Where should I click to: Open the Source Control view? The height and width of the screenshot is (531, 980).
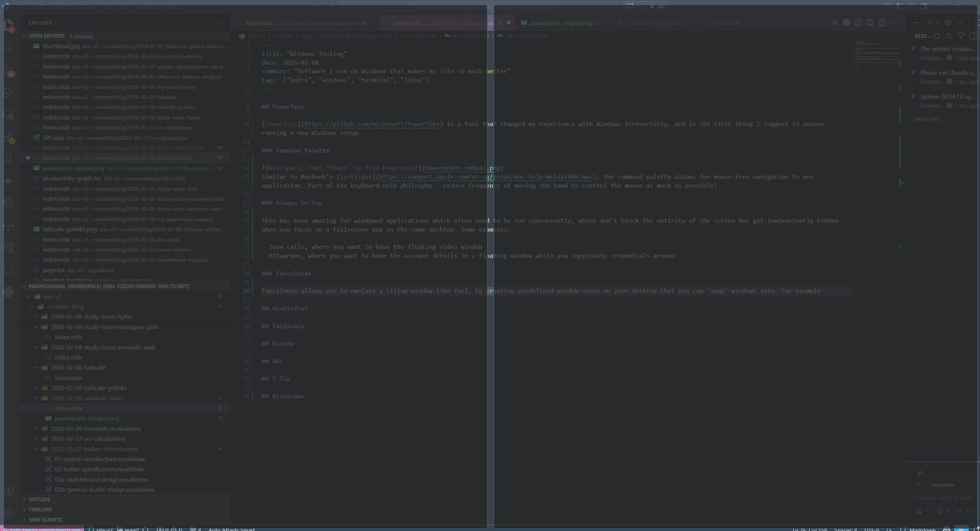(x=9, y=69)
